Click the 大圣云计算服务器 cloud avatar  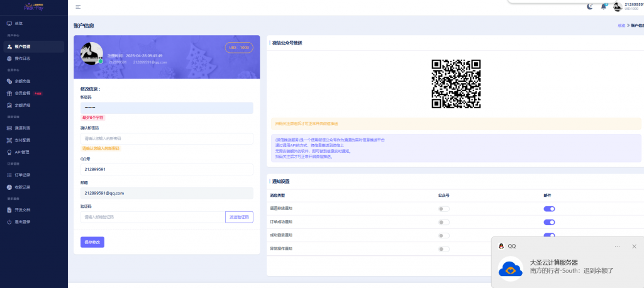511,269
